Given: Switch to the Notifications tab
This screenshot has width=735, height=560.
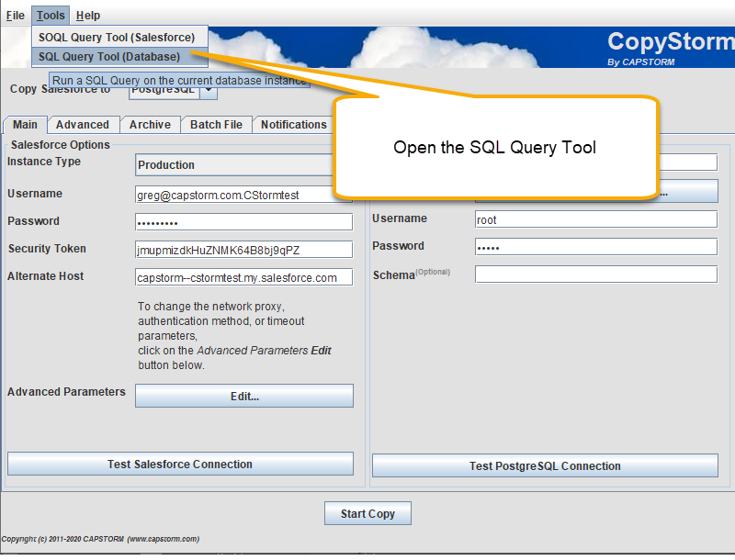Looking at the screenshot, I should (x=293, y=125).
